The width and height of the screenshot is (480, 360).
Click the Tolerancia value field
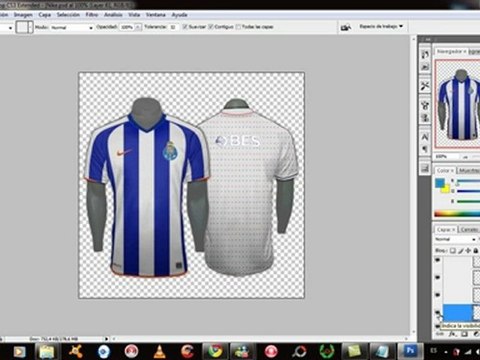[173, 27]
